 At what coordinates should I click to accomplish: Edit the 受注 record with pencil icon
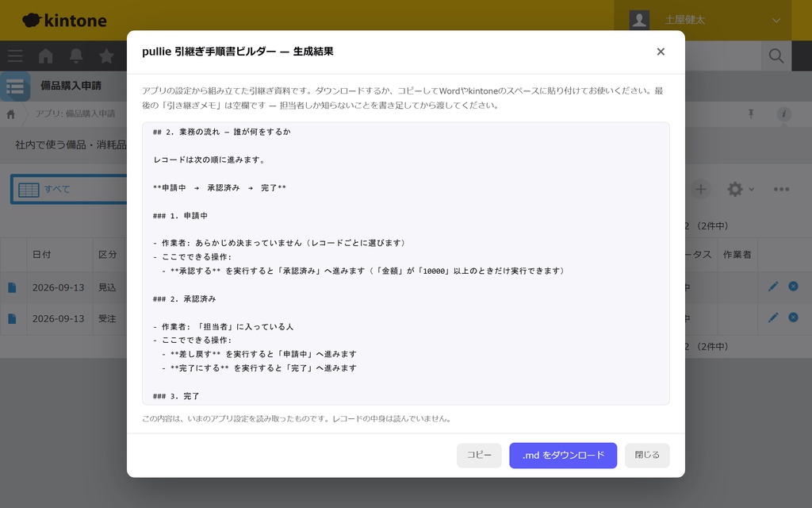click(773, 317)
